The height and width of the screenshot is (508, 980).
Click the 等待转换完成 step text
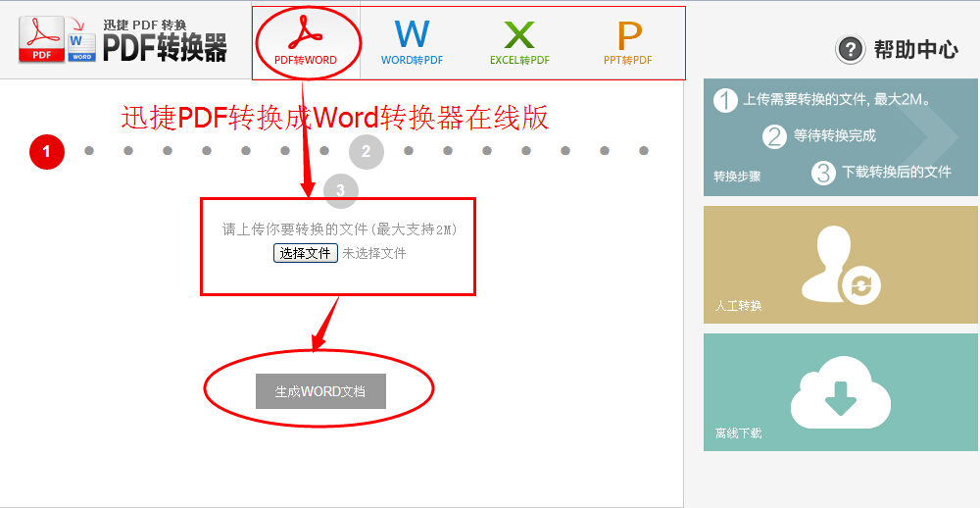[835, 135]
